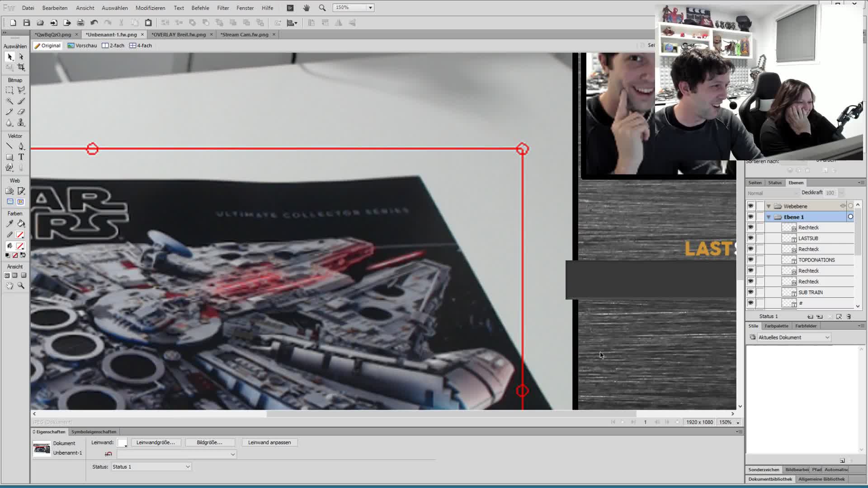Screen dimensions: 868x488
Task: Toggle hide slices and hotspots button
Action: coord(10,202)
